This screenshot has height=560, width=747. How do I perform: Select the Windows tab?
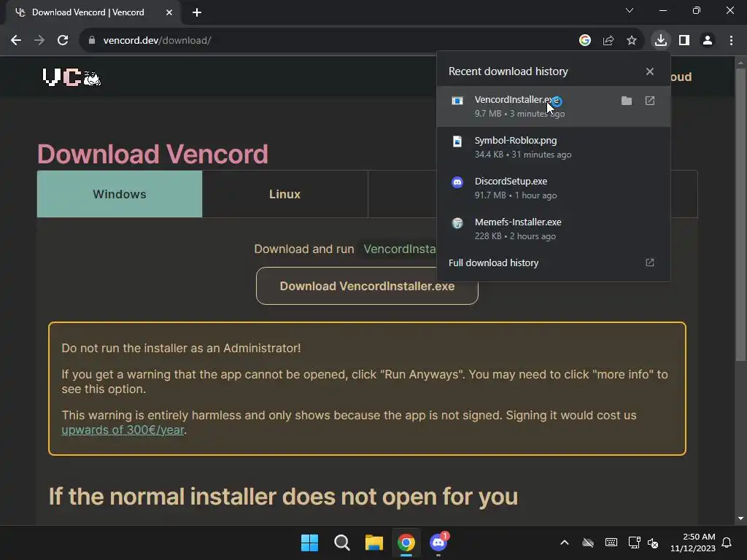point(120,194)
